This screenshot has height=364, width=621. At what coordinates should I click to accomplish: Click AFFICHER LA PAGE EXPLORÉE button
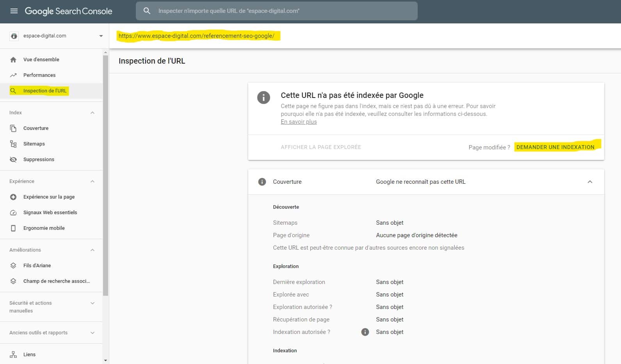click(x=321, y=147)
